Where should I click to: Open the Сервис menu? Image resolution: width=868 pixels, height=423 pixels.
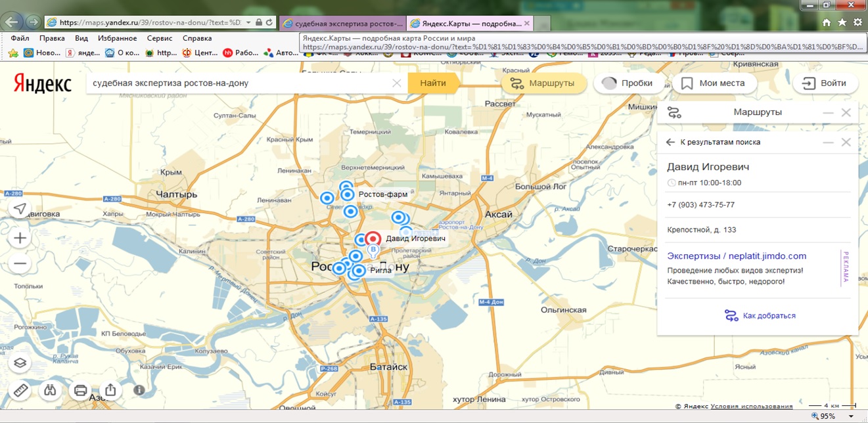(x=160, y=39)
